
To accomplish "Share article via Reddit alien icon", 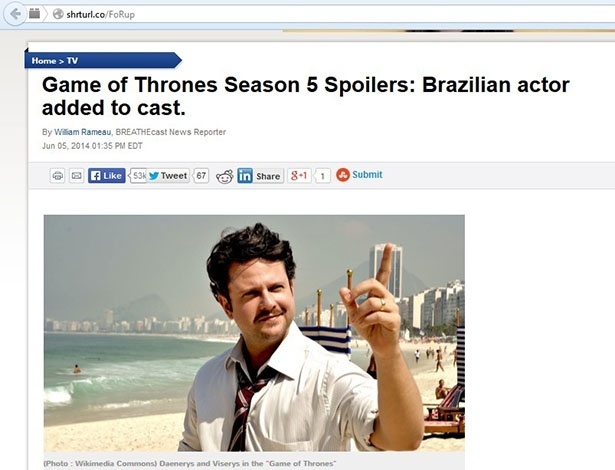I will [225, 176].
